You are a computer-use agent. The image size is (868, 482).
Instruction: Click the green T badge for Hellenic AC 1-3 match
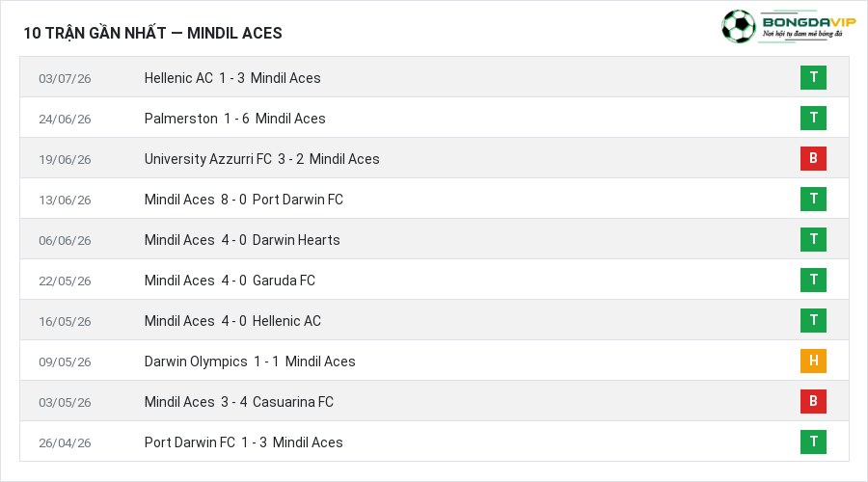point(813,77)
